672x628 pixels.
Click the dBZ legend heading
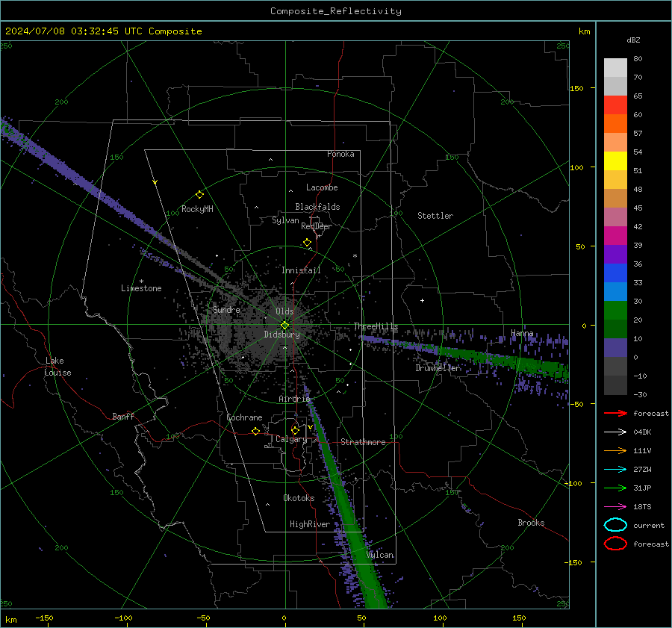[x=633, y=40]
